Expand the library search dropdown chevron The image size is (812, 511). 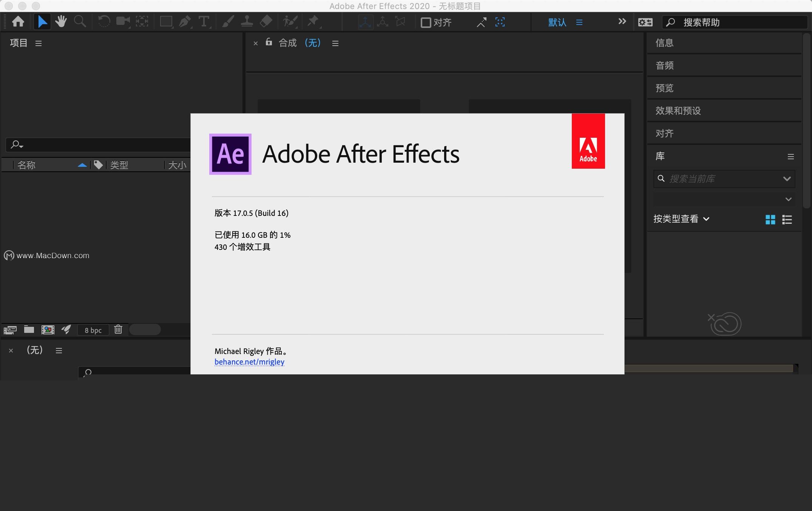click(787, 179)
